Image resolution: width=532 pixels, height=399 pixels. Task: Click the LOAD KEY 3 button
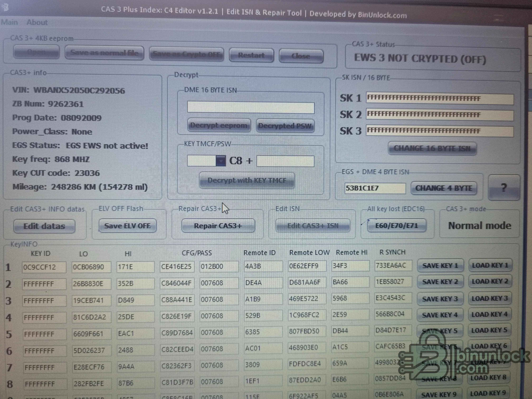tap(490, 298)
